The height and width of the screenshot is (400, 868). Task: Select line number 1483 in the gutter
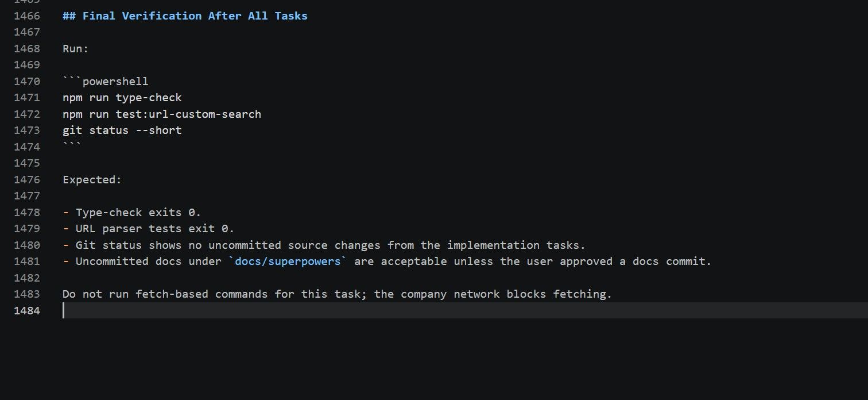pos(27,294)
